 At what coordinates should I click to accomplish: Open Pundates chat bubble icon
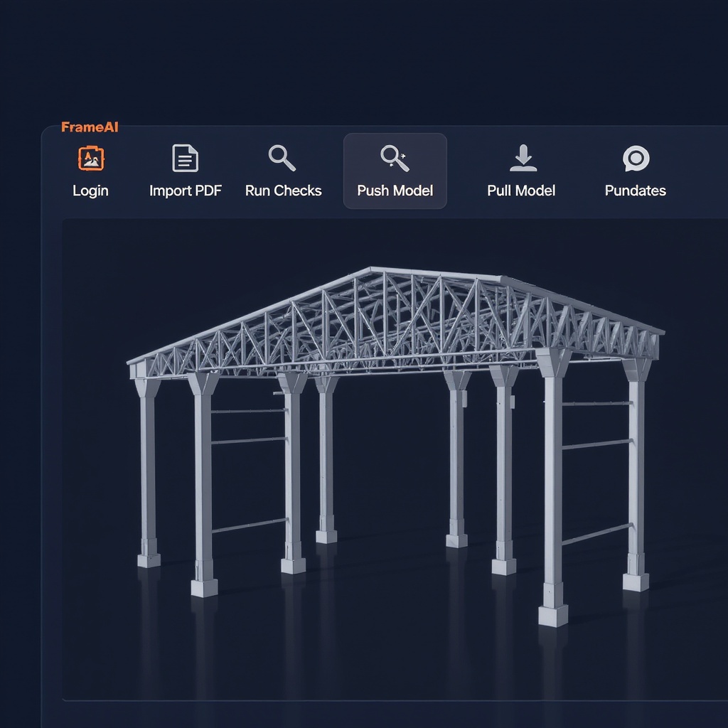pos(636,159)
